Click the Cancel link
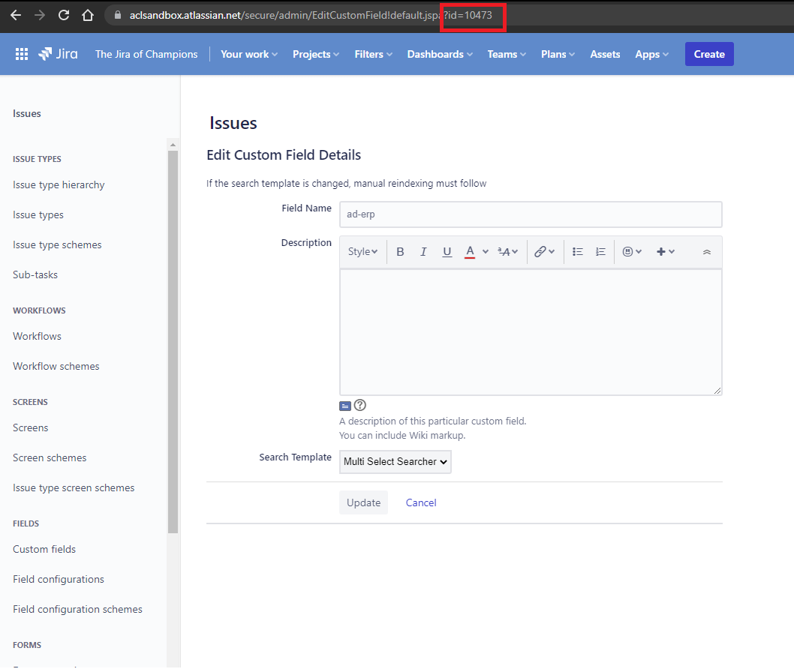Screen dimensions: 794x672 point(420,502)
